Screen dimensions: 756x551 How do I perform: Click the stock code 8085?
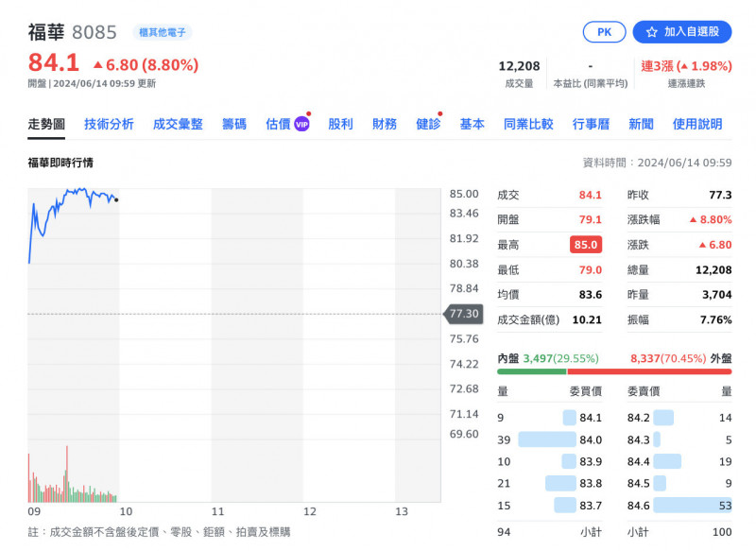click(x=94, y=32)
